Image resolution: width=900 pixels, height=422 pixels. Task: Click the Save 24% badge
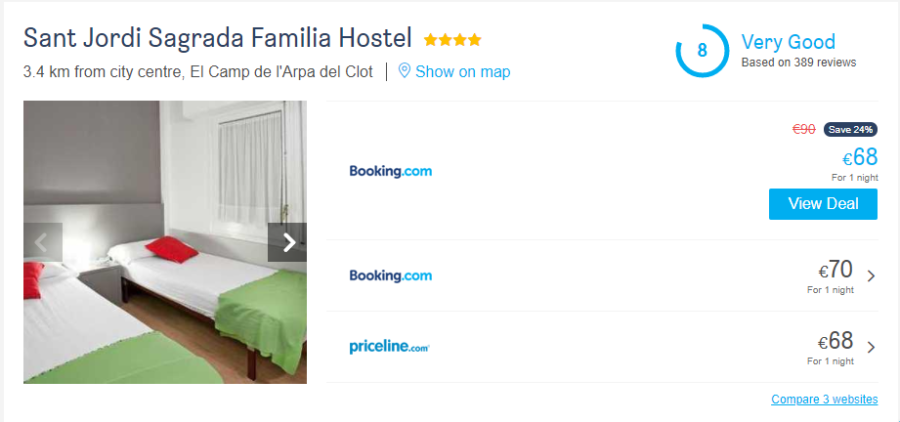tap(850, 129)
